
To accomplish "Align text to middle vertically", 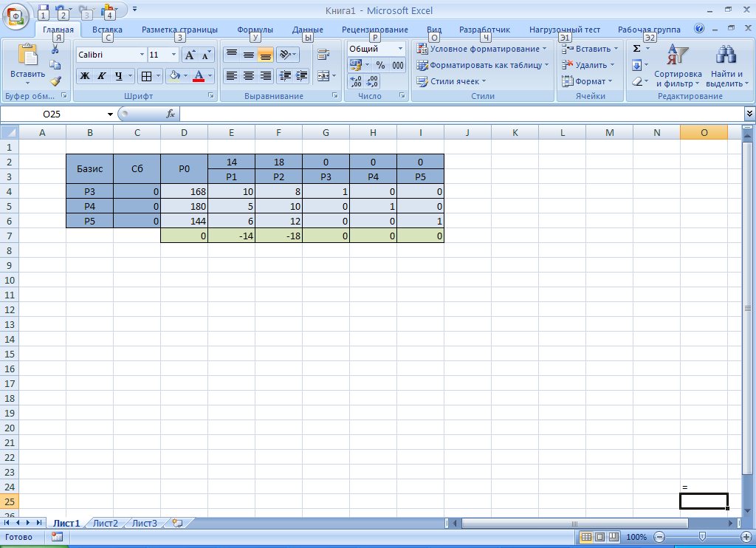I will 248,55.
